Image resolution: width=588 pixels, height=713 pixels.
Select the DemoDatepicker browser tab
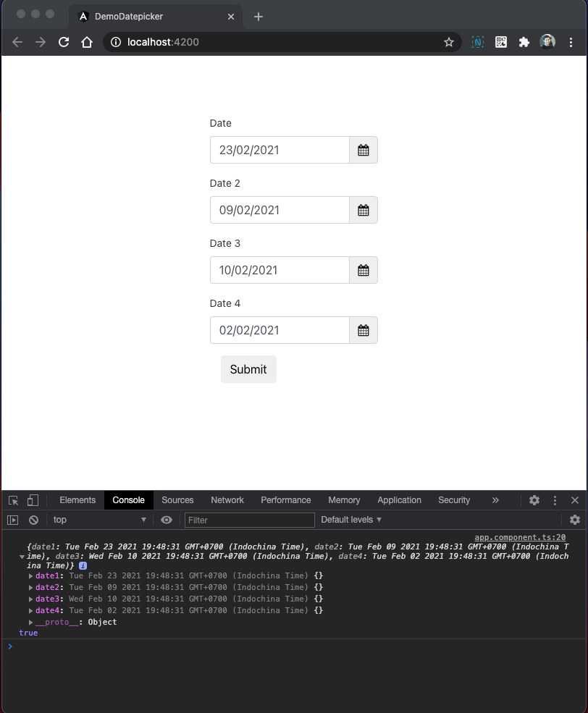pos(156,17)
